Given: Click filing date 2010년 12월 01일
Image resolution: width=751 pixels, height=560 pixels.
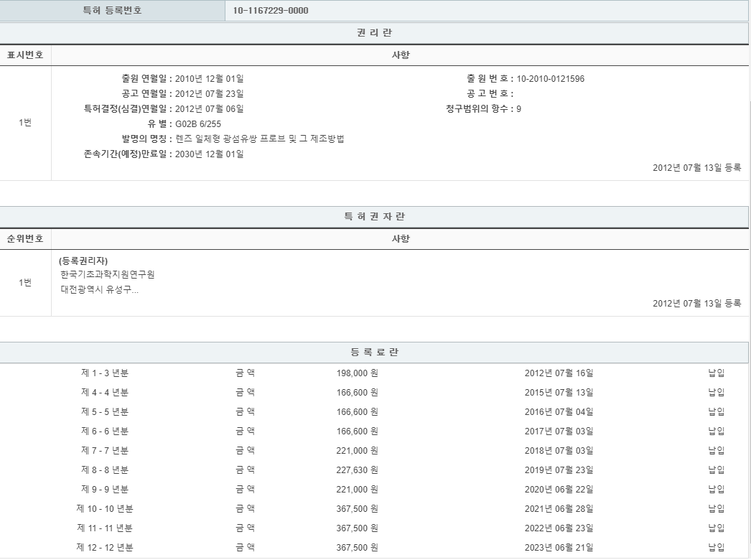Looking at the screenshot, I should pyautogui.click(x=209, y=79).
